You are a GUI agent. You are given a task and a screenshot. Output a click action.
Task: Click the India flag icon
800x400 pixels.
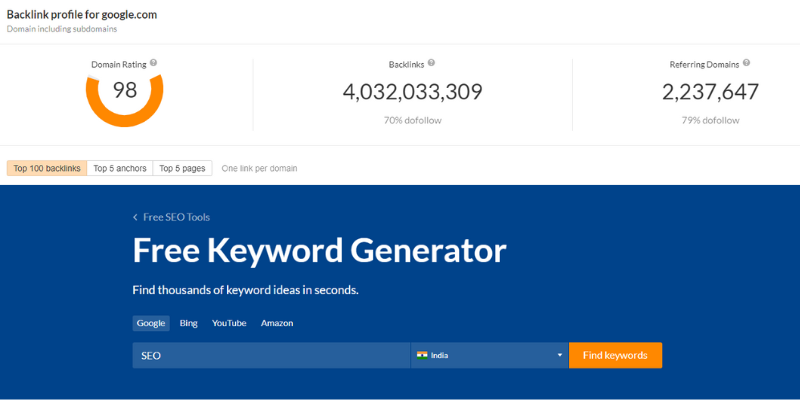422,355
